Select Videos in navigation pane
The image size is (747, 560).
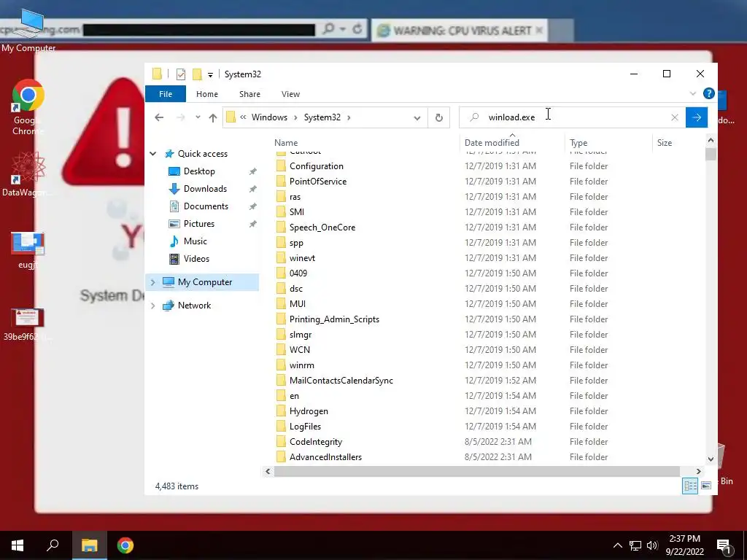(196, 259)
